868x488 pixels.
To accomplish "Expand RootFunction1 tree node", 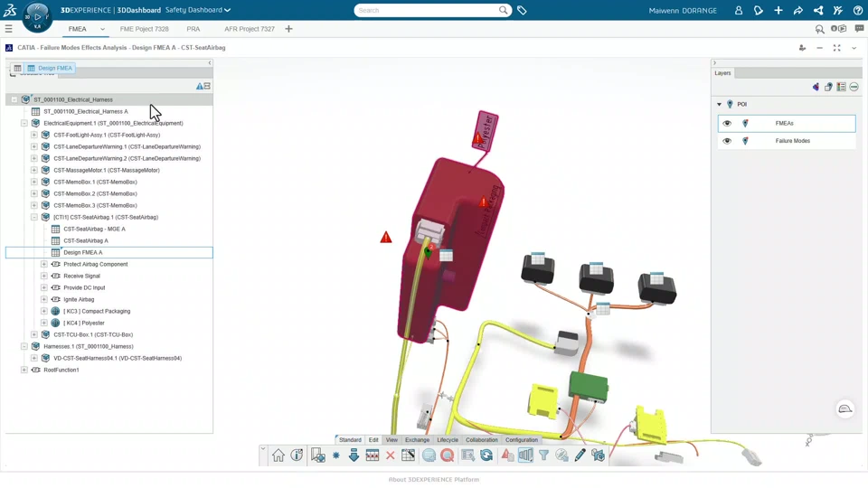I will (24, 370).
